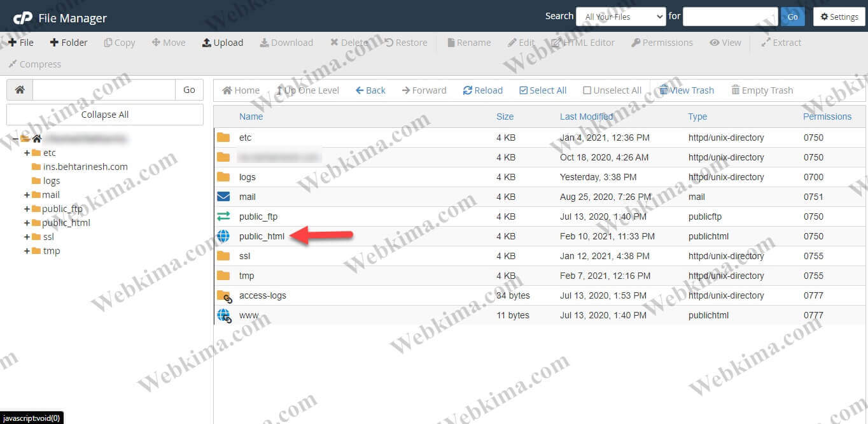
Task: Click the Upload toolbar button
Action: point(223,43)
